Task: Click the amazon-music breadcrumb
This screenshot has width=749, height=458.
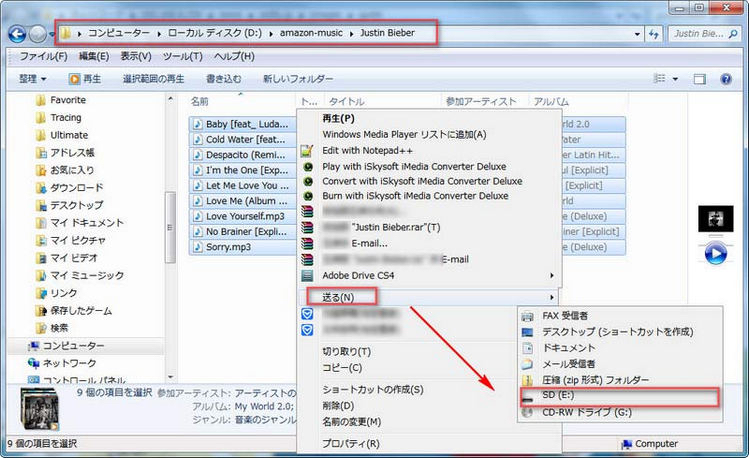Action: [311, 33]
